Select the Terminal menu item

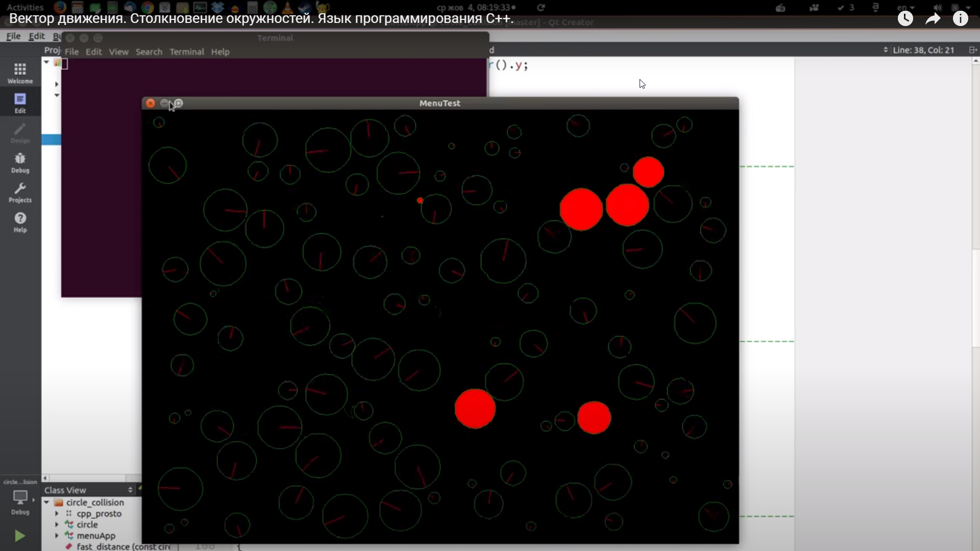[186, 51]
